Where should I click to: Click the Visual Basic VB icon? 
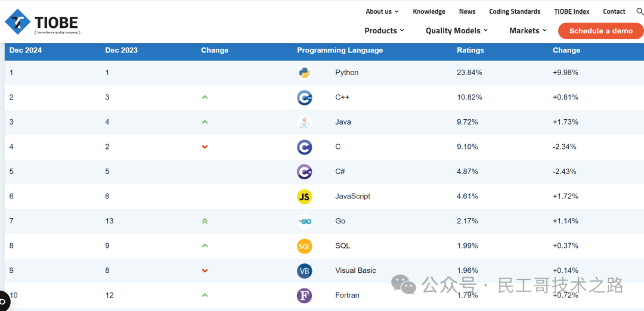tap(304, 271)
